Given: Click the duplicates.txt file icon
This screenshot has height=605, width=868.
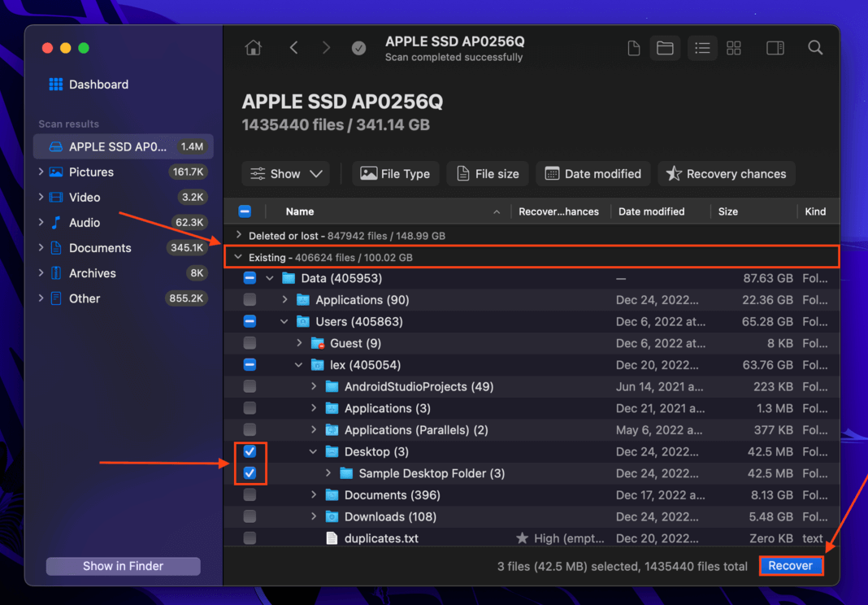Looking at the screenshot, I should coord(332,538).
